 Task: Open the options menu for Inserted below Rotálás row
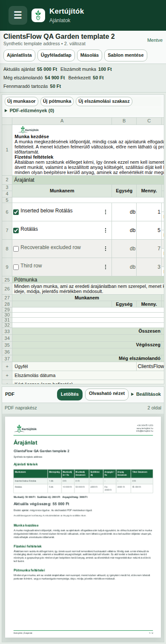point(105,212)
